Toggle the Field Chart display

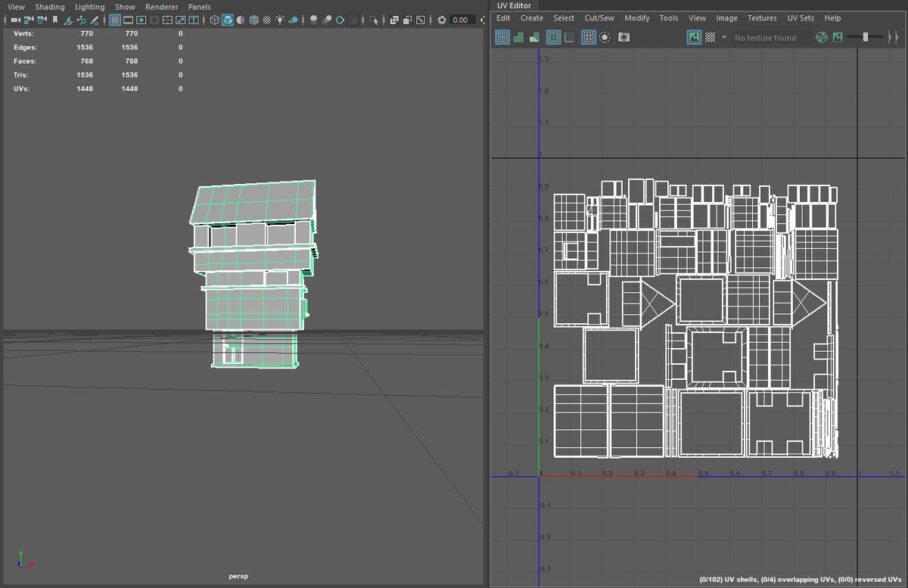167,20
